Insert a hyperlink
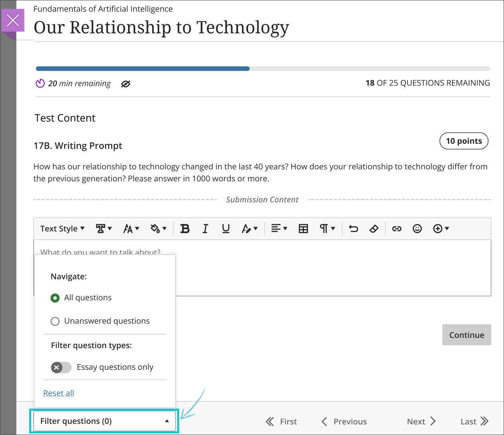The image size is (504, 435). [x=396, y=228]
